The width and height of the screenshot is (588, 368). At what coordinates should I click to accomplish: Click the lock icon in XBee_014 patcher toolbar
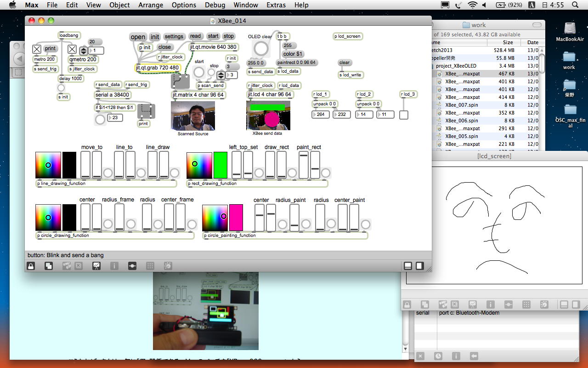click(x=31, y=266)
